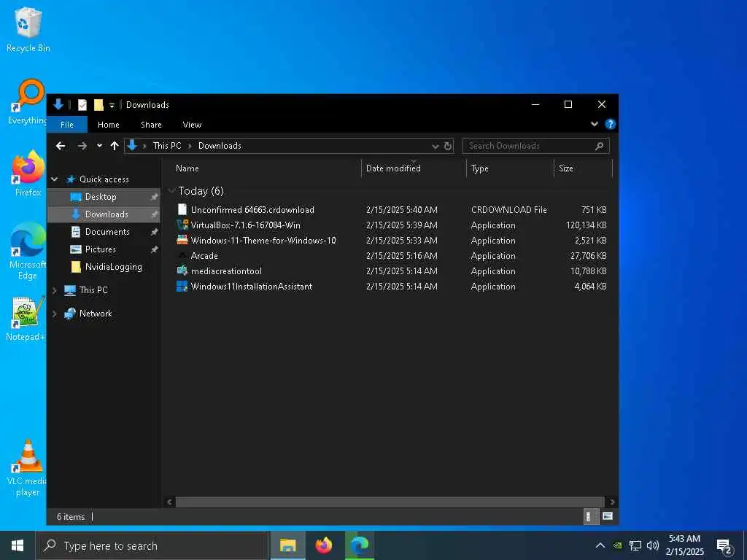The width and height of the screenshot is (747, 560).
Task: Switch to the Share ribbon tab
Action: (151, 124)
